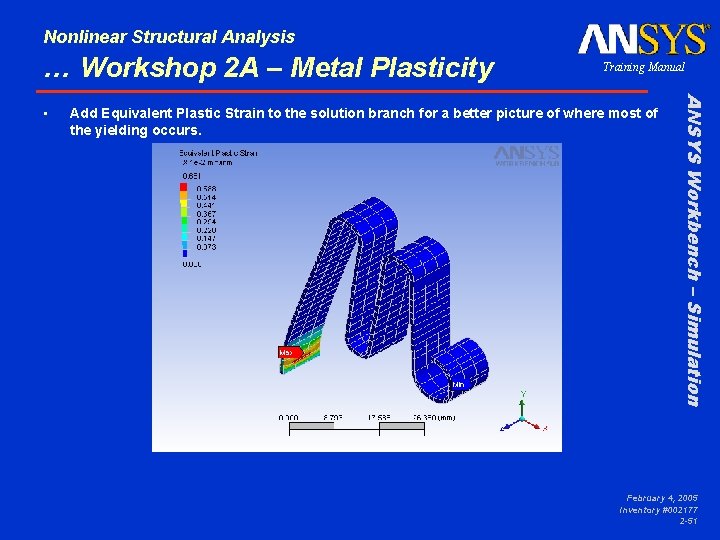Click the legend value 0.514

206,197
